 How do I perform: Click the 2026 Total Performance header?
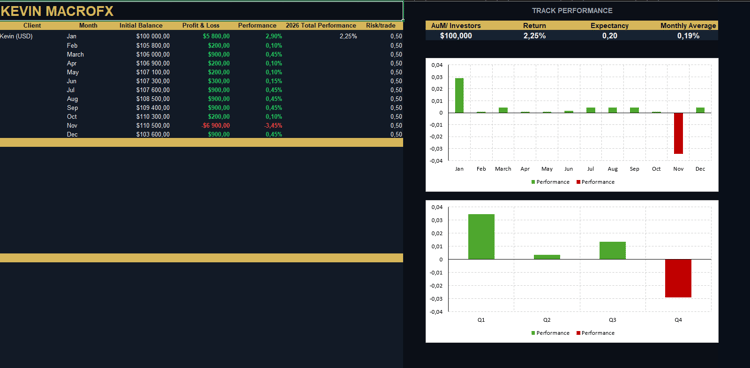[321, 26]
